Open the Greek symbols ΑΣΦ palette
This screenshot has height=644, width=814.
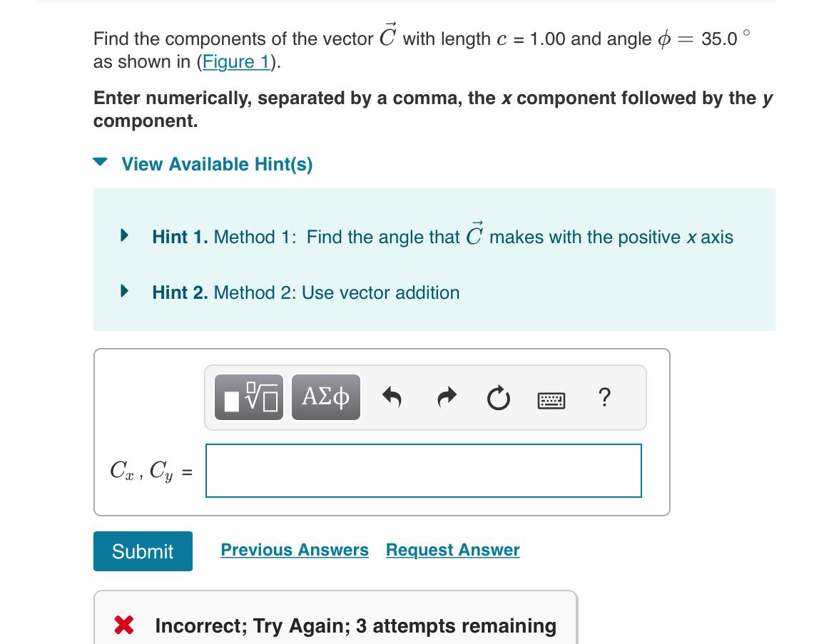click(325, 397)
